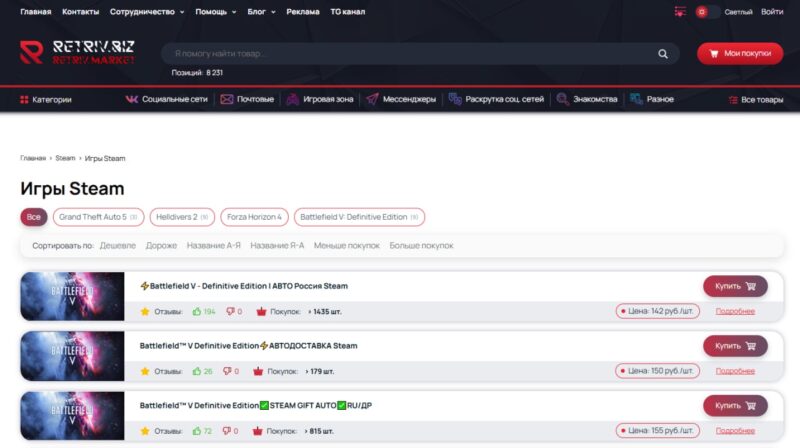Image resolution: width=800 pixels, height=448 pixels.
Task: Filter by Forza Horizon 4
Action: pyautogui.click(x=254, y=217)
